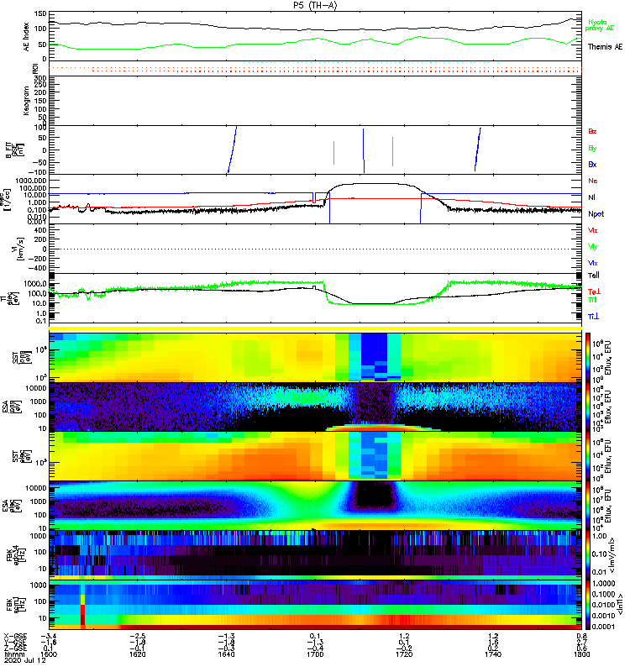Screen dimensions: 630x672
Task: Click the "ROI" panel label
Action: pyautogui.click(x=35, y=68)
